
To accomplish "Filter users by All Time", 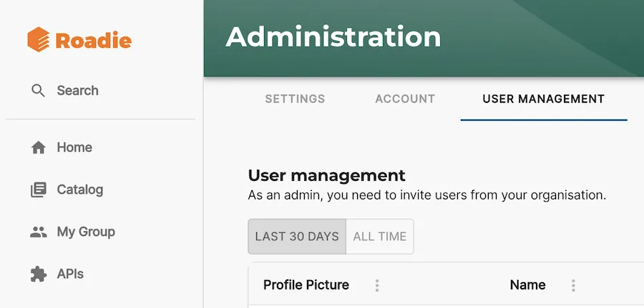I will pos(380,237).
